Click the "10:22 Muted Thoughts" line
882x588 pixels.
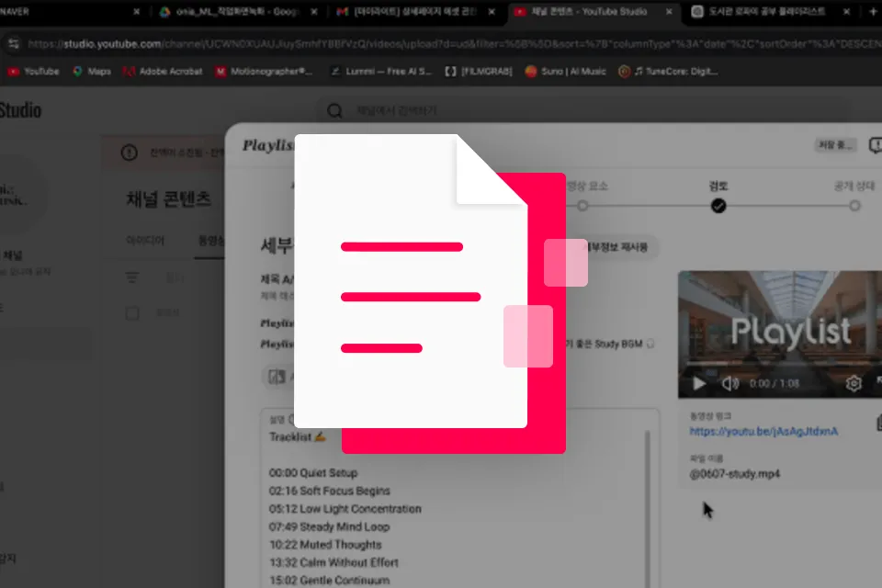pos(325,545)
